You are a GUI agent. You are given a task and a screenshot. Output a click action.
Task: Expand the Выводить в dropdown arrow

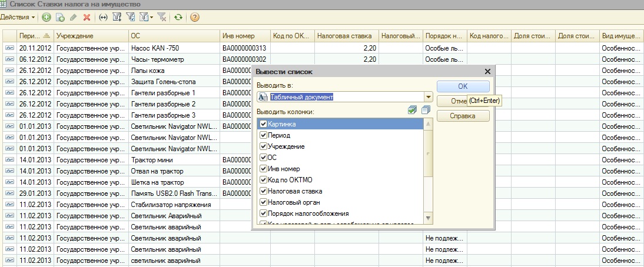[x=428, y=97]
